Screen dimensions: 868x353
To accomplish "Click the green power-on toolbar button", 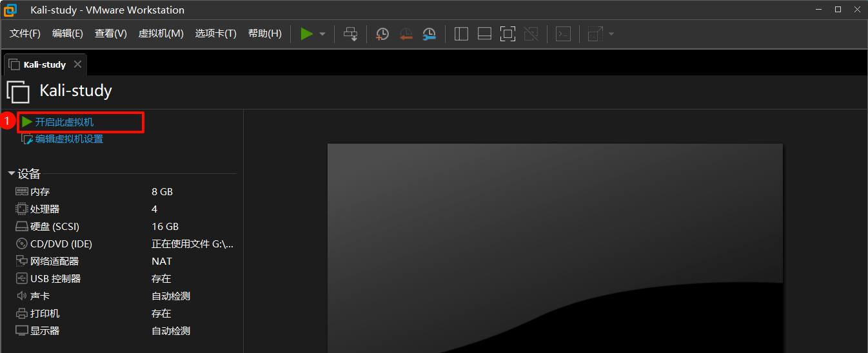I will pyautogui.click(x=306, y=33).
